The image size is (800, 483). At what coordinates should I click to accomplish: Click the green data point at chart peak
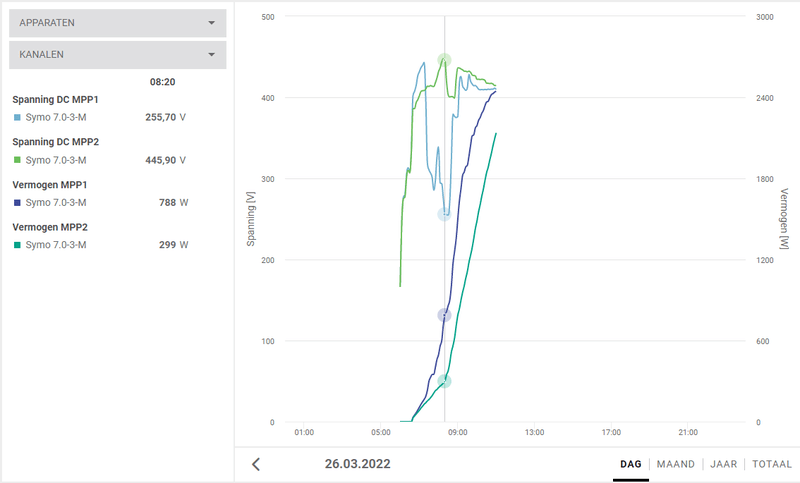pos(444,60)
